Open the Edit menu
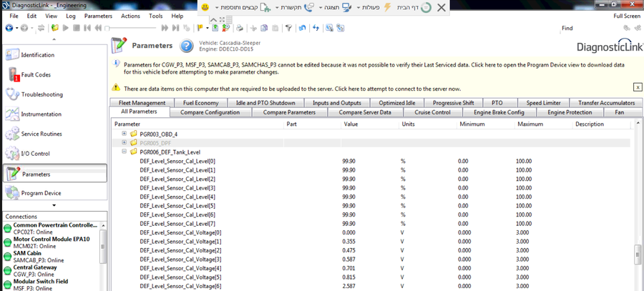Screen dimensions: 644x291 coord(31,16)
